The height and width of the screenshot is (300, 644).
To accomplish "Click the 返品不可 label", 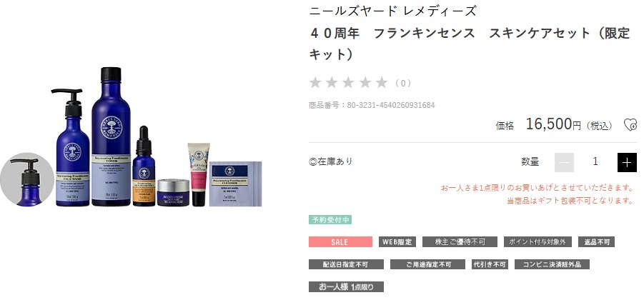I will tap(596, 242).
